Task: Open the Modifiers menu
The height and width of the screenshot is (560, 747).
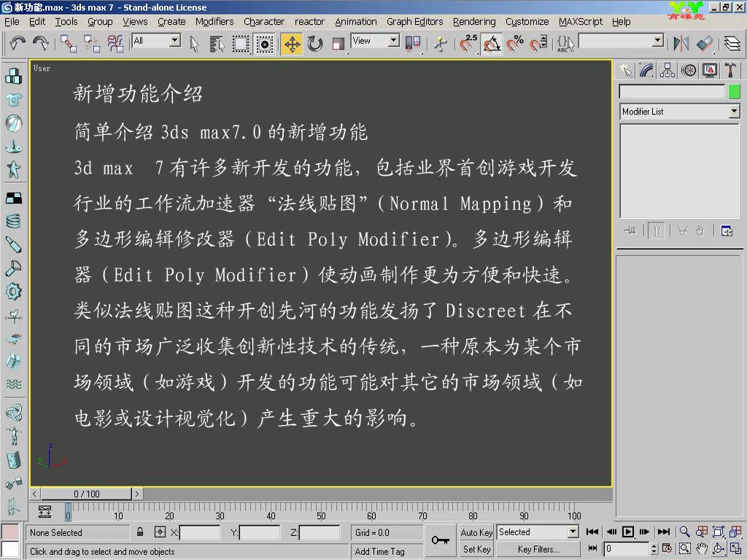Action: (x=214, y=22)
